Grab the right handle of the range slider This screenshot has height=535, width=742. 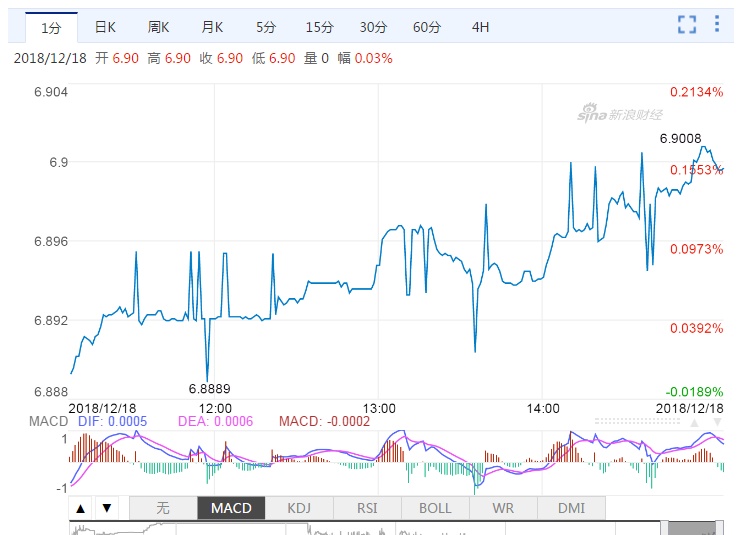point(720,528)
